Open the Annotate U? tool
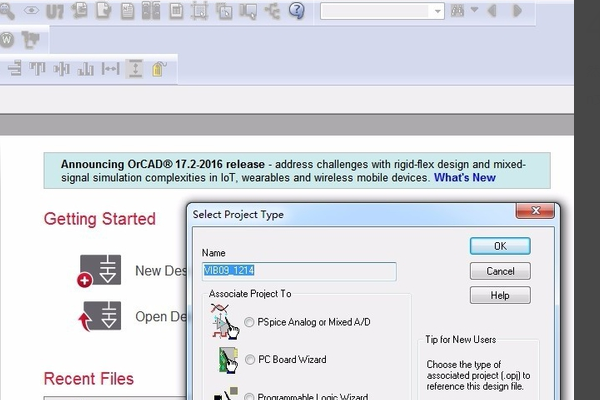This screenshot has height=400, width=600. [x=55, y=11]
